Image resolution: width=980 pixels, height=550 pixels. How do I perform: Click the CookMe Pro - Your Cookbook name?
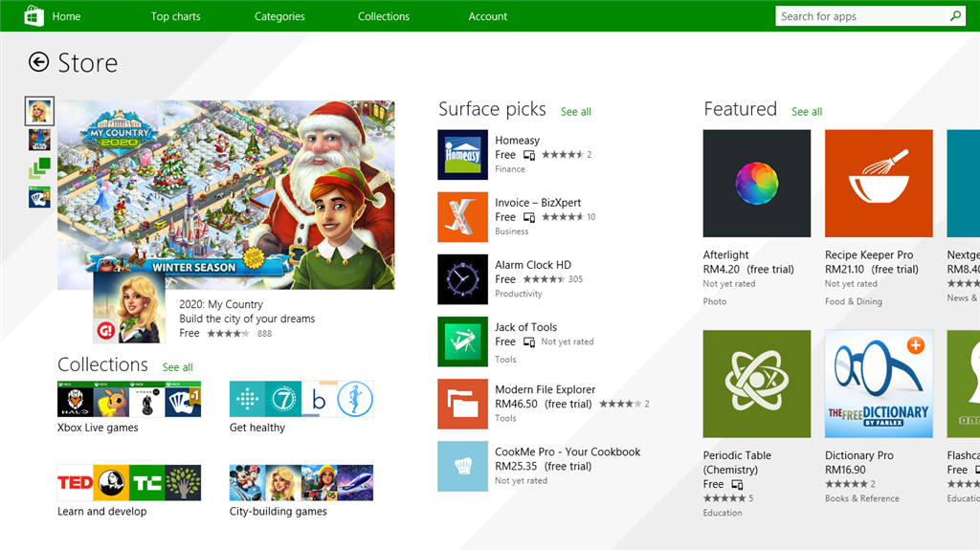pyautogui.click(x=568, y=451)
